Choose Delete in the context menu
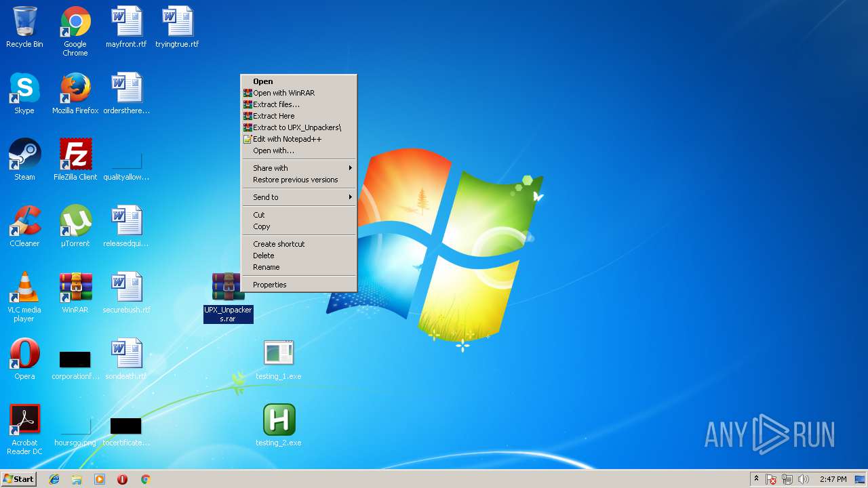The image size is (868, 488). (x=298, y=256)
